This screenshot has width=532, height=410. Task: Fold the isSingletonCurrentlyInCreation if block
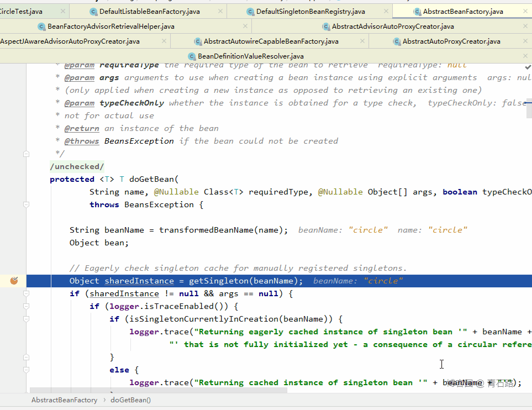(x=26, y=319)
